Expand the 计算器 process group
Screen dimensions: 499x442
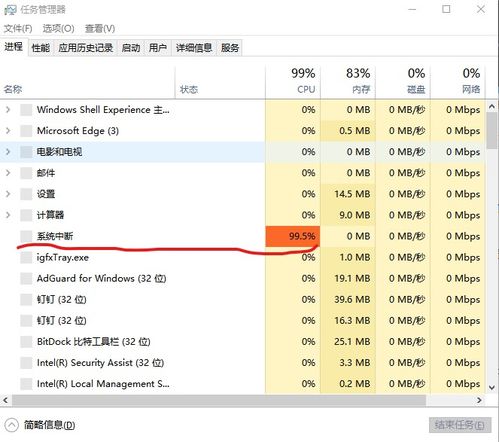click(x=8, y=215)
